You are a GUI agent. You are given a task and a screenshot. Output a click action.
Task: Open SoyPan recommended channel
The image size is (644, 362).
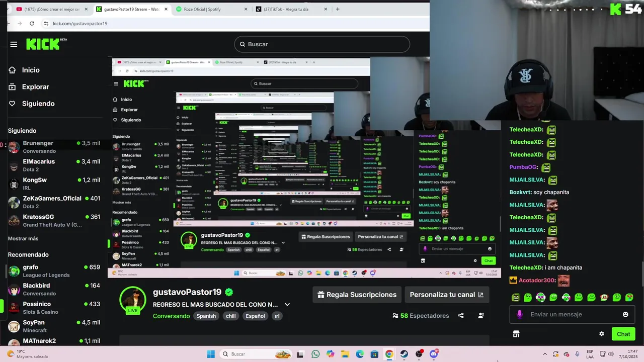[x=54, y=326]
